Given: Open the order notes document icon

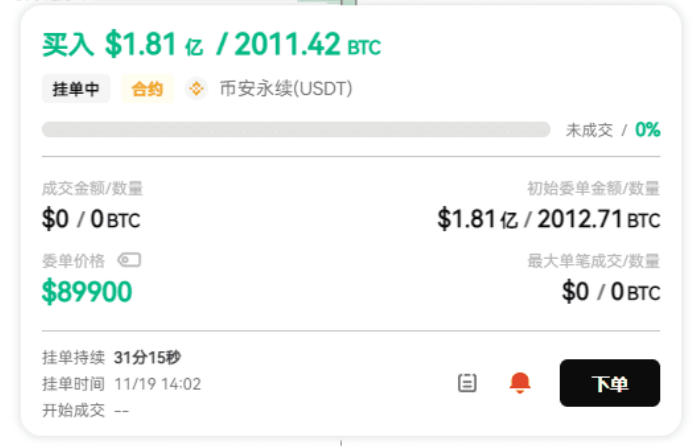Looking at the screenshot, I should click(x=467, y=383).
